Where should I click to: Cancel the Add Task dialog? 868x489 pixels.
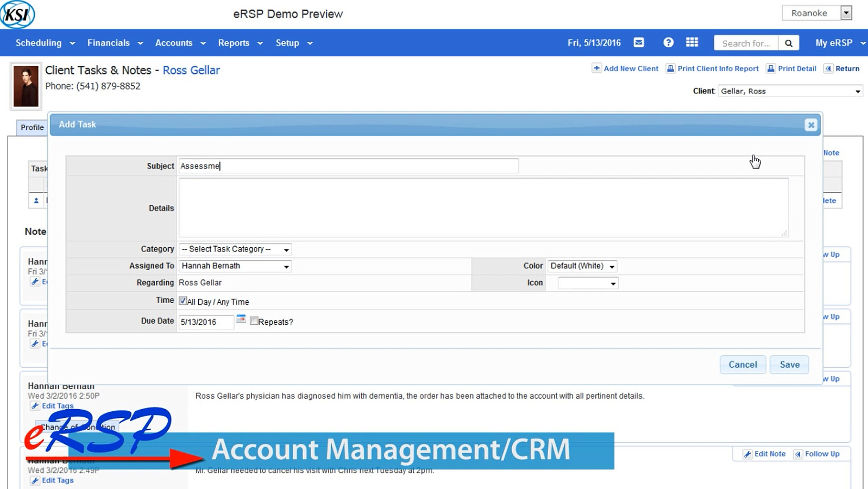point(743,365)
